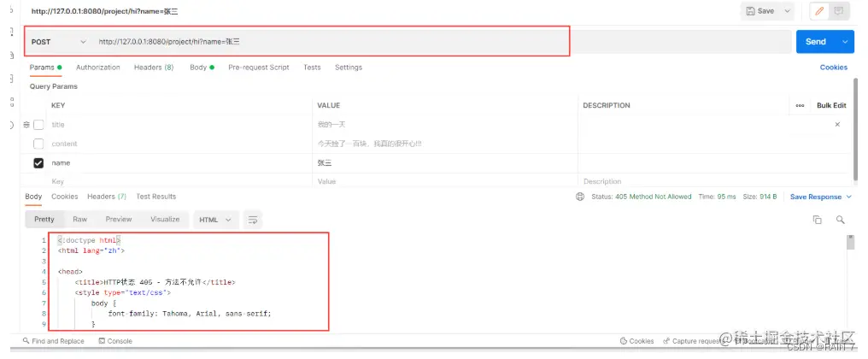Viewport: 868px width, 359px height.
Task: Select the response Cookies tab
Action: pos(65,197)
